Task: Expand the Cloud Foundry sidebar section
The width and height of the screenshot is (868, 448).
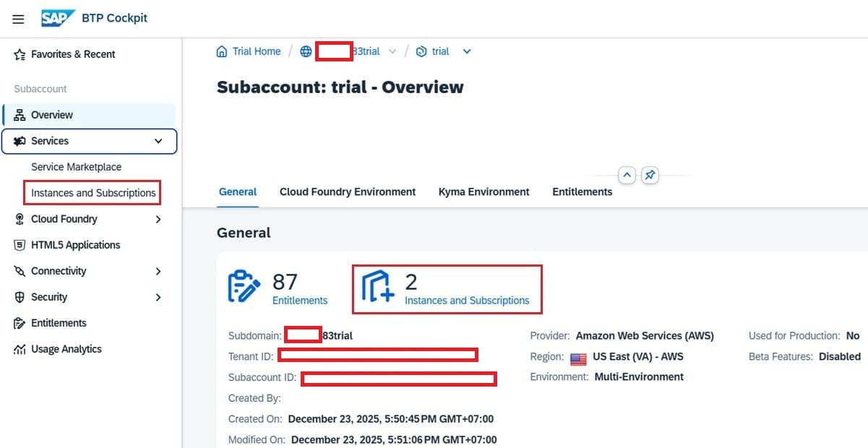Action: tap(158, 219)
